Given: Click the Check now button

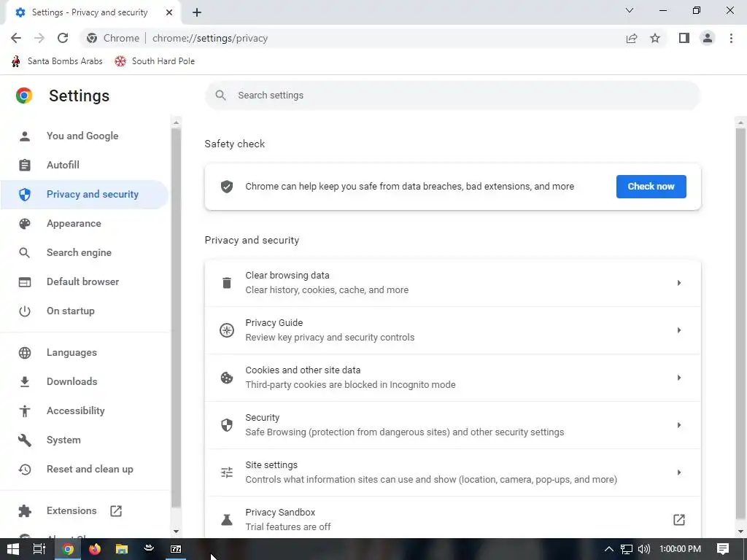Looking at the screenshot, I should pos(651,187).
